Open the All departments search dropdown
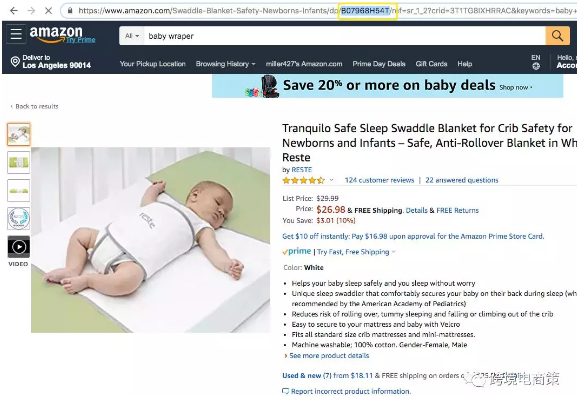Image resolution: width=577 pixels, height=396 pixels. click(132, 36)
